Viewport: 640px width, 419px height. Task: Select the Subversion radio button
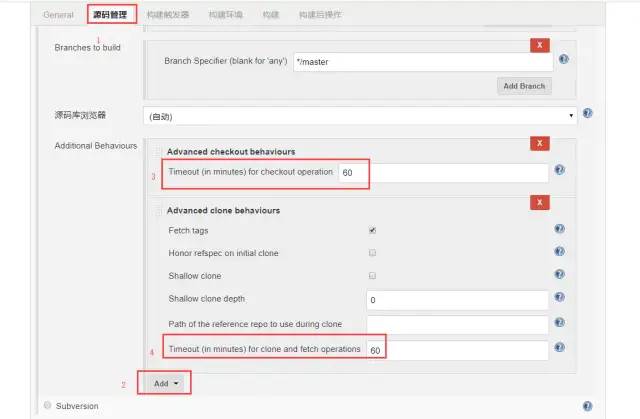(48, 405)
